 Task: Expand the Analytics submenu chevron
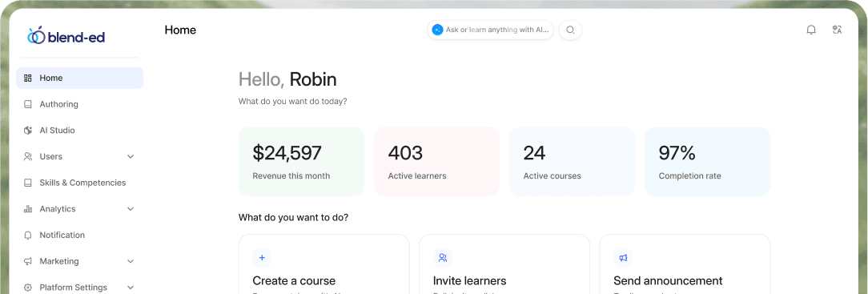coord(131,209)
